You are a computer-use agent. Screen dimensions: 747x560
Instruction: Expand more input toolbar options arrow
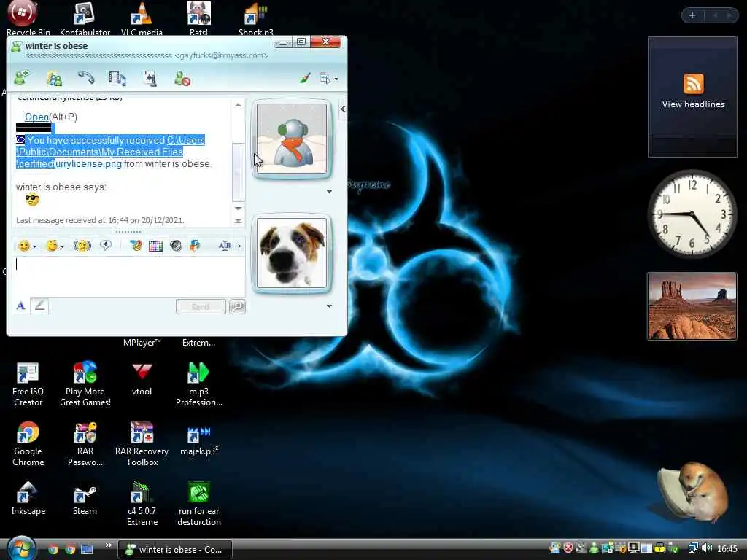(x=239, y=246)
